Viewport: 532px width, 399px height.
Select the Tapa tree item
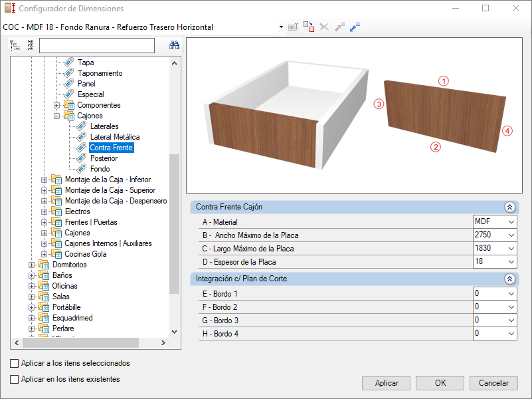[x=86, y=63]
